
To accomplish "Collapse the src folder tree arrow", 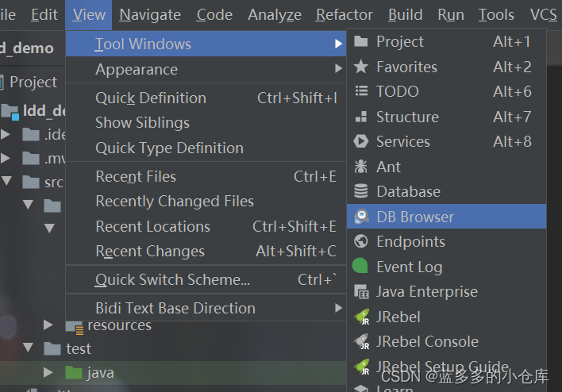I will (6, 180).
